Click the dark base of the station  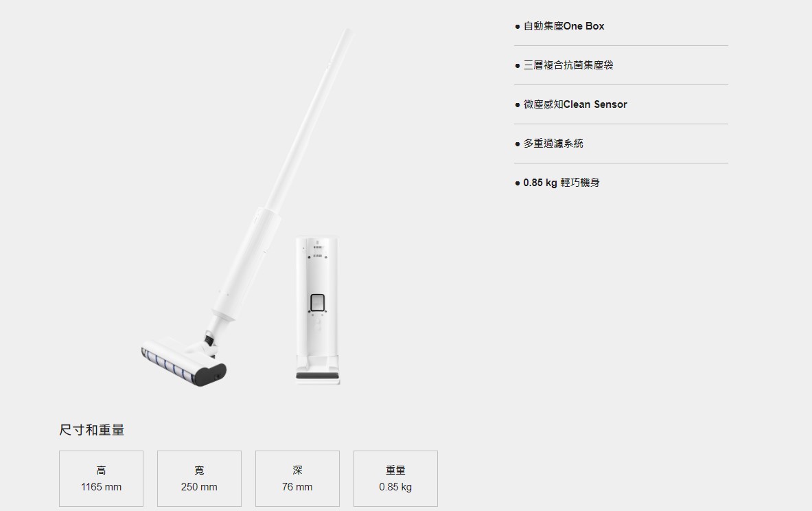point(317,376)
